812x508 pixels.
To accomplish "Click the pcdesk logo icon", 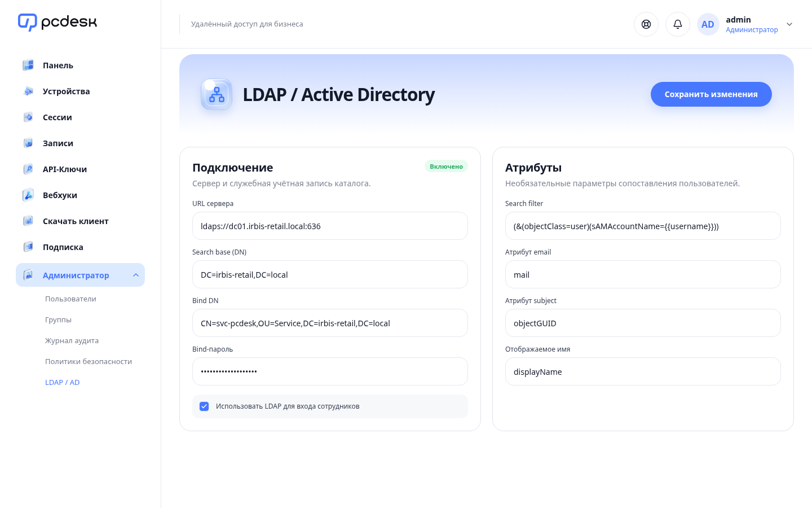I will coord(27,22).
